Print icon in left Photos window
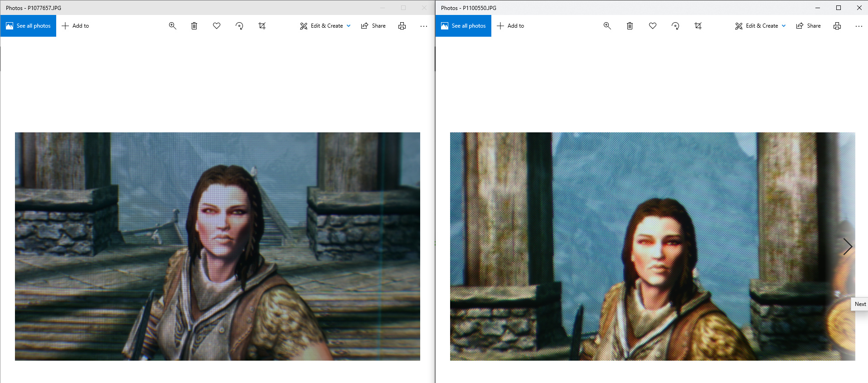The width and height of the screenshot is (868, 383). pyautogui.click(x=402, y=26)
